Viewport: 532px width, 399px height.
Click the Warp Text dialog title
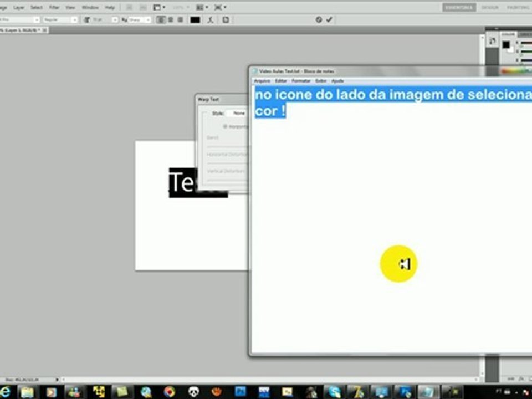[x=208, y=99]
